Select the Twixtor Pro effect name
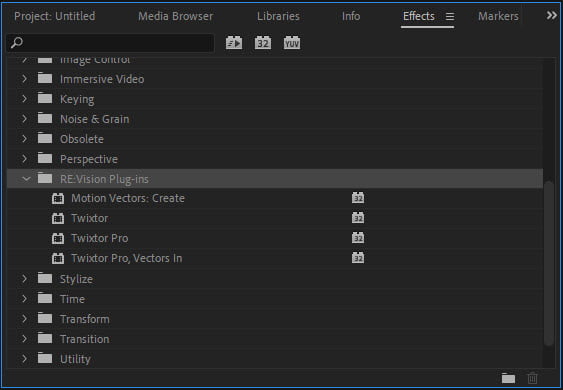 (99, 238)
